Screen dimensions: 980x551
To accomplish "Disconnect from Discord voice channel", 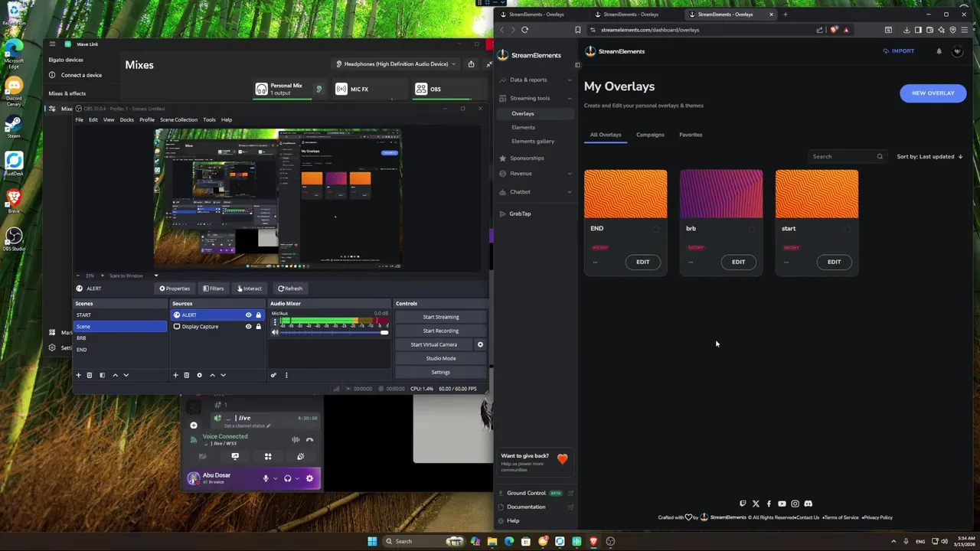I will click(x=309, y=440).
